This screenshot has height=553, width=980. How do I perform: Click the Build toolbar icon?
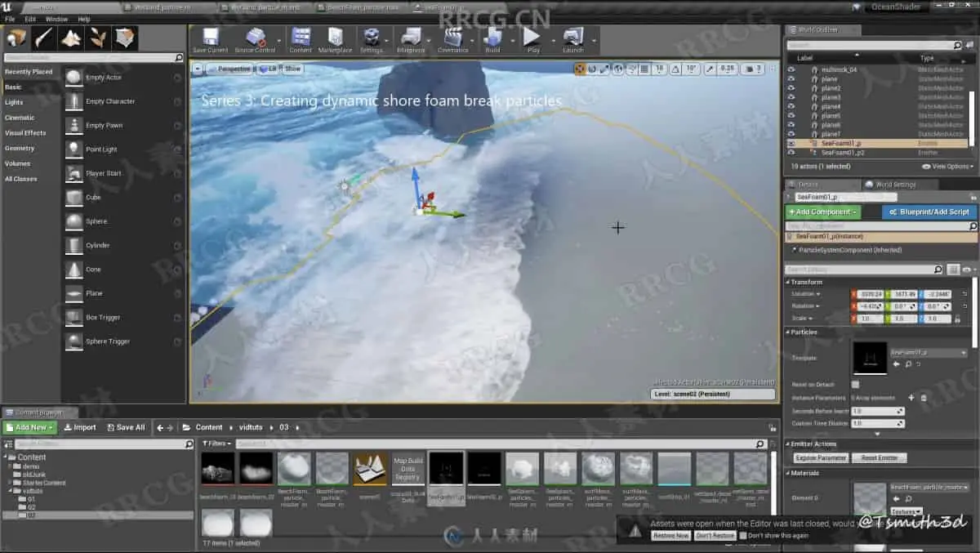click(x=492, y=40)
